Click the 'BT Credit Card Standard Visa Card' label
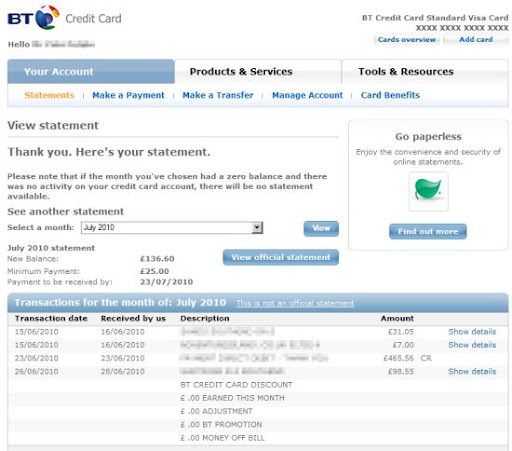This screenshot has height=451, width=512. tap(435, 18)
